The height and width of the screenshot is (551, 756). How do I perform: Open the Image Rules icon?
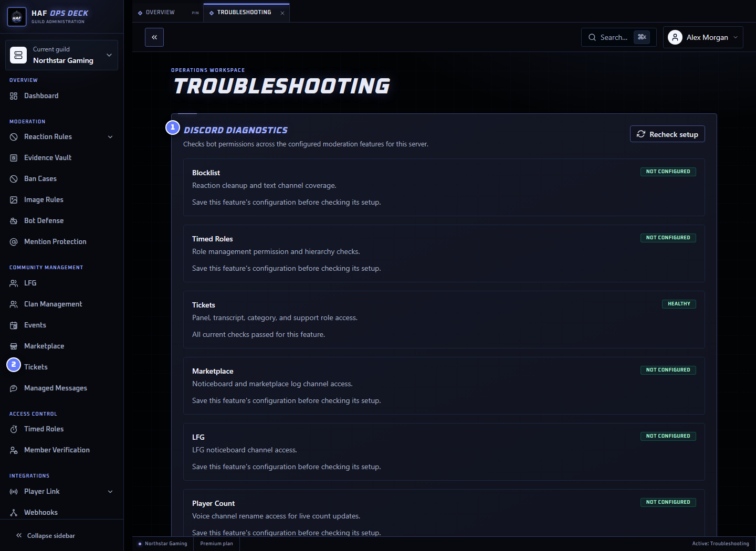click(x=14, y=200)
